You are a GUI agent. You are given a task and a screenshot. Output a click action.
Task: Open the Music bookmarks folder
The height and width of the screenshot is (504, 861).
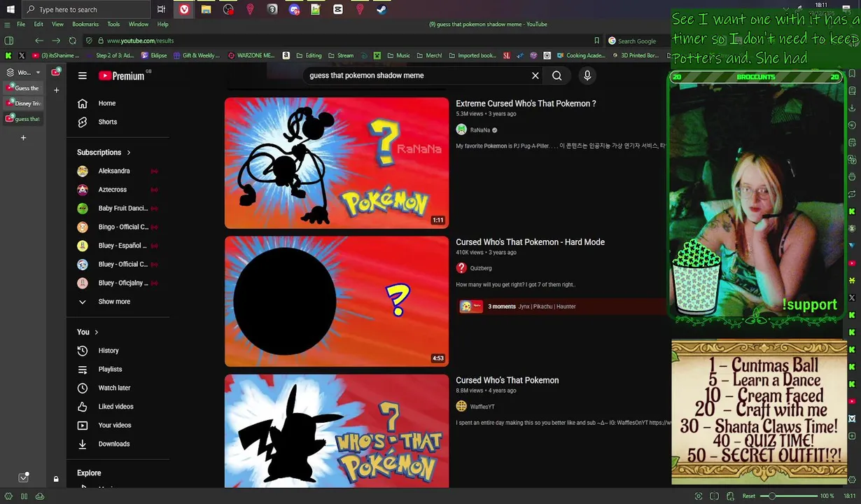pos(398,56)
